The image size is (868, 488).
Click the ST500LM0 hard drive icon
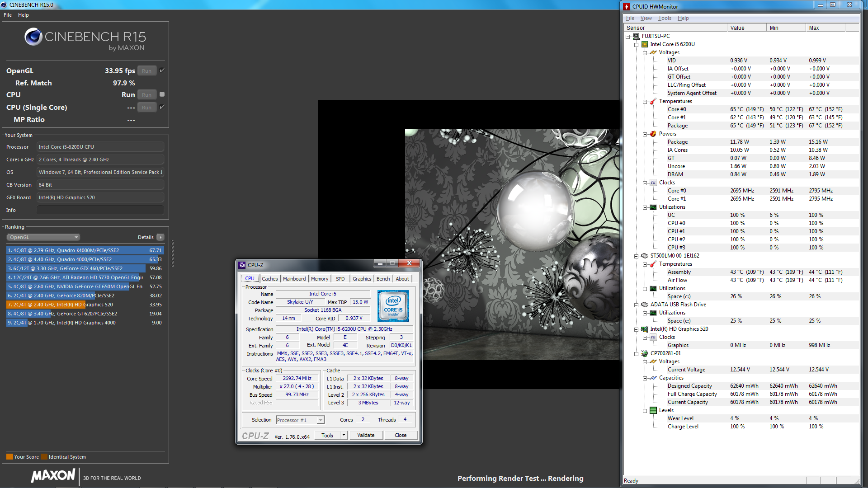click(645, 256)
